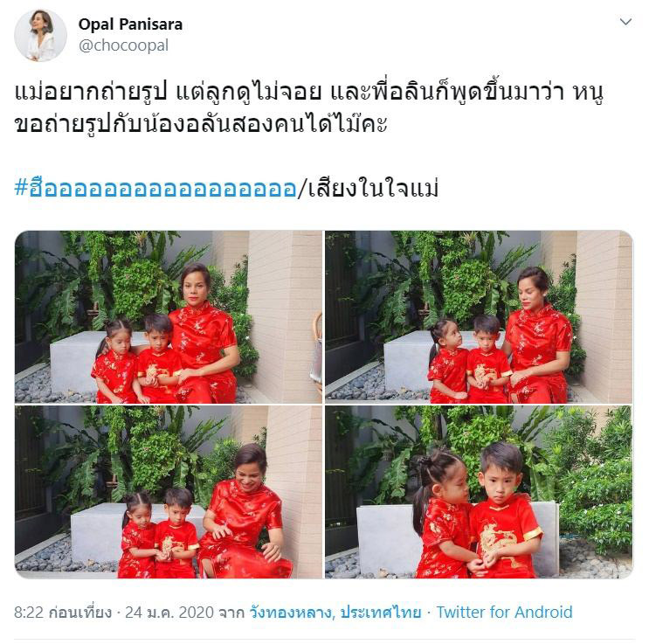Click the mother's red dress in top-left photo
The image size is (649, 644).
pos(203,352)
